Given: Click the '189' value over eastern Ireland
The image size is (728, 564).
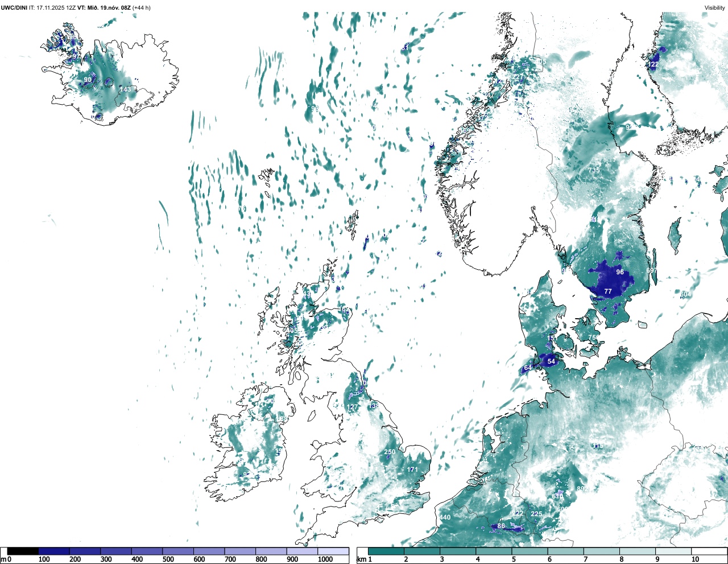Looking at the screenshot, I should (282, 419).
